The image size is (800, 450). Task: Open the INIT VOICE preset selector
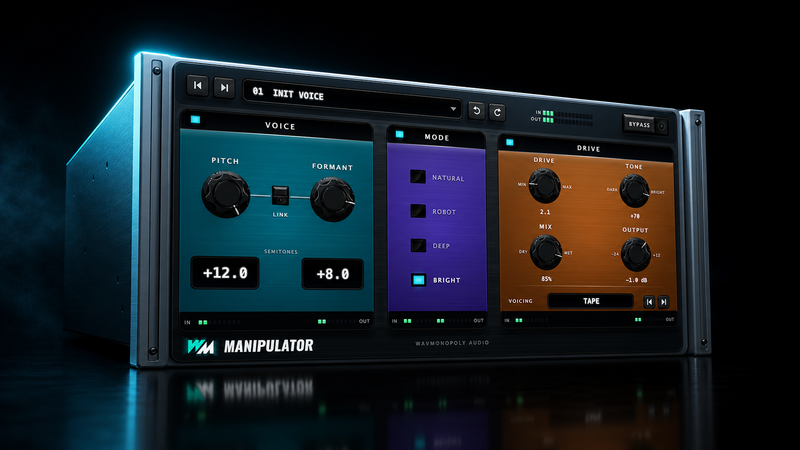coord(352,99)
